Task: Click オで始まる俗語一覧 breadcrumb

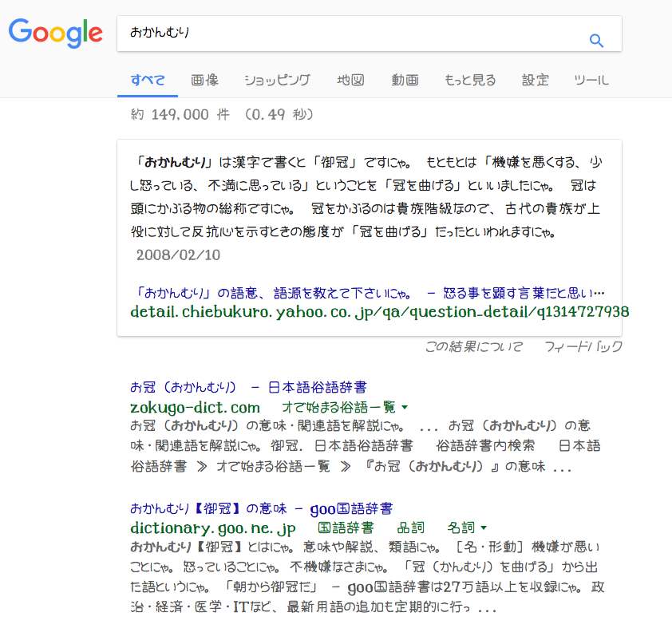Action: pyautogui.click(x=338, y=408)
